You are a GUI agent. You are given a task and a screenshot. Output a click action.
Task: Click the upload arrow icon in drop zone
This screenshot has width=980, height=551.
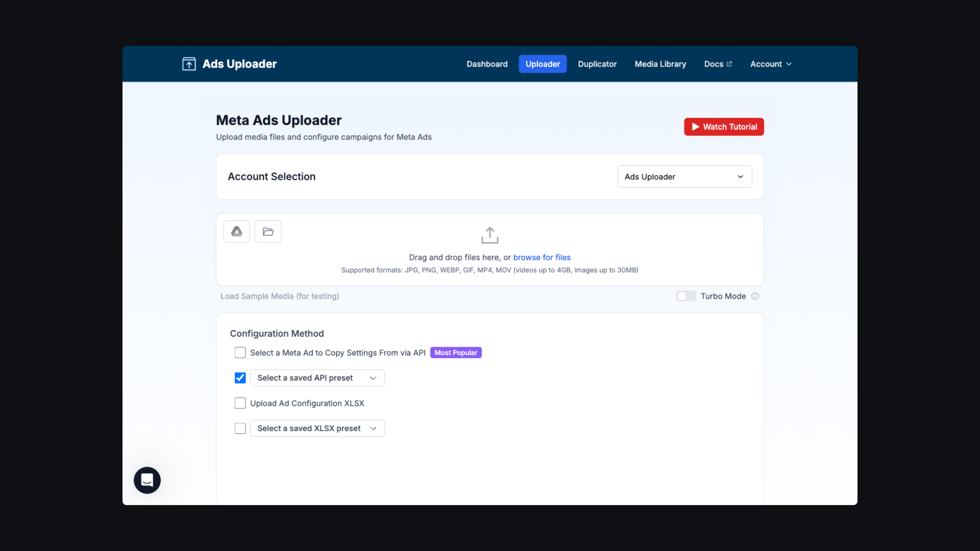tap(490, 235)
